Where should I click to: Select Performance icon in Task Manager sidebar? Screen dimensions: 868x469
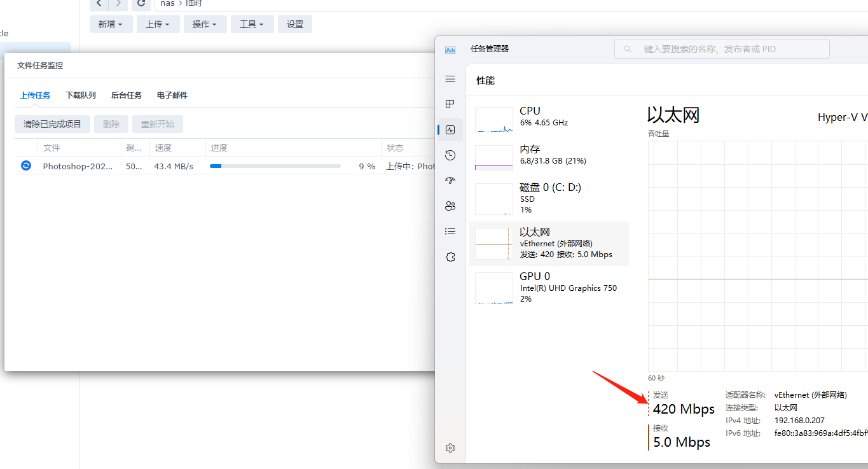450,130
